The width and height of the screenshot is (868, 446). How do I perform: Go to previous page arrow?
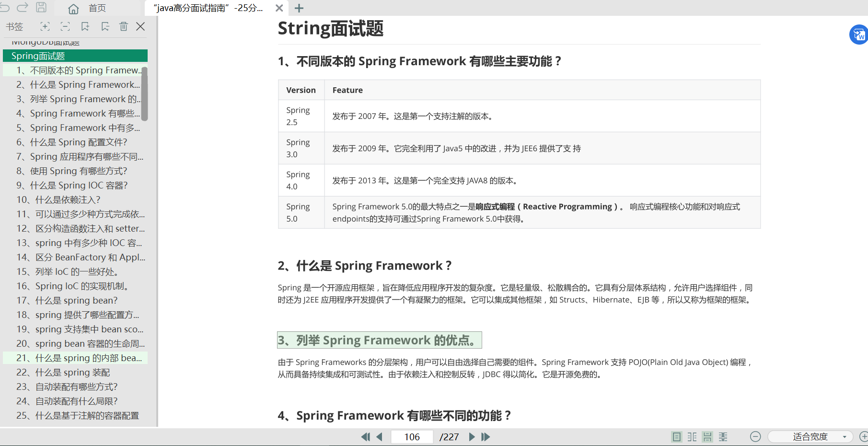380,437
